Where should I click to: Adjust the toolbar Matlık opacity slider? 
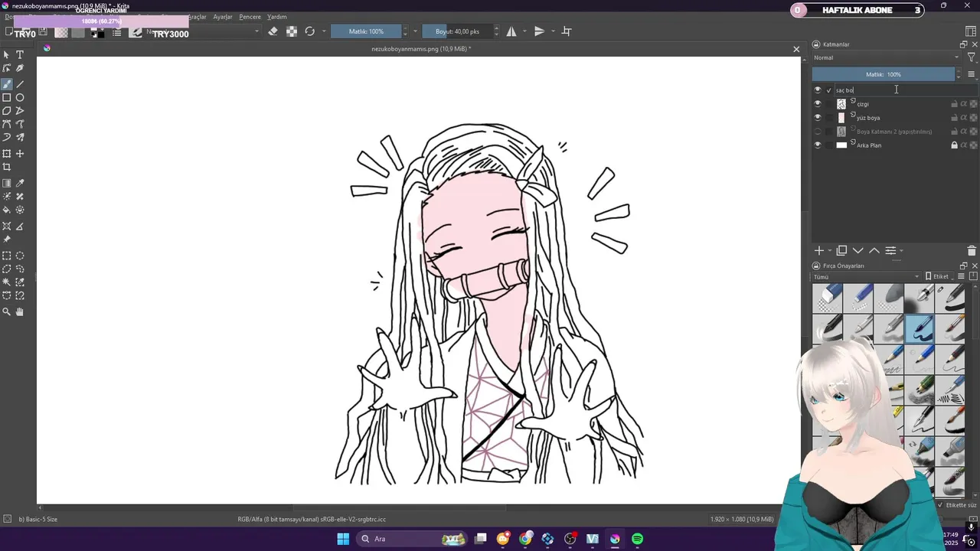[x=366, y=31]
